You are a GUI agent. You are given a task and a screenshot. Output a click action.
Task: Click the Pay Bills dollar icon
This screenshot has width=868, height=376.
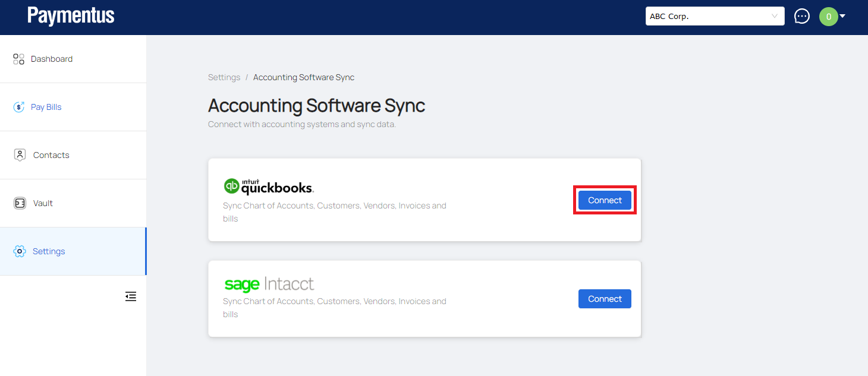[x=19, y=107]
